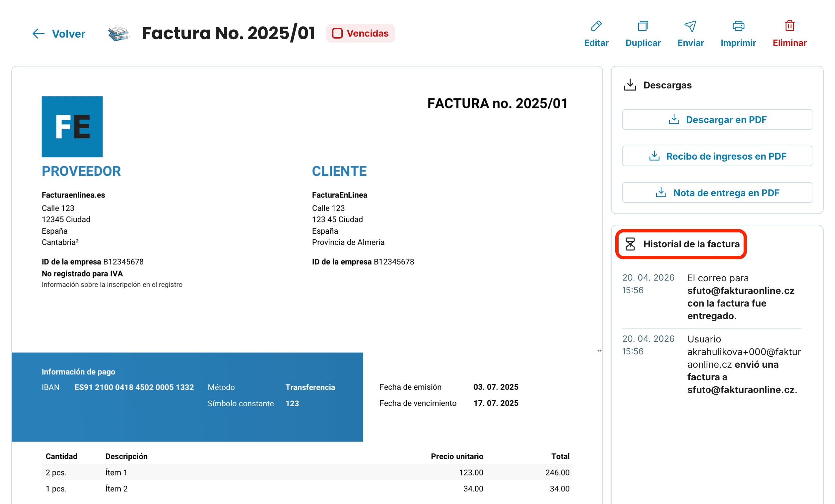Viewport: 835px width, 504px height.
Task: Click the page title Factura No. 2025/01
Action: (x=228, y=33)
